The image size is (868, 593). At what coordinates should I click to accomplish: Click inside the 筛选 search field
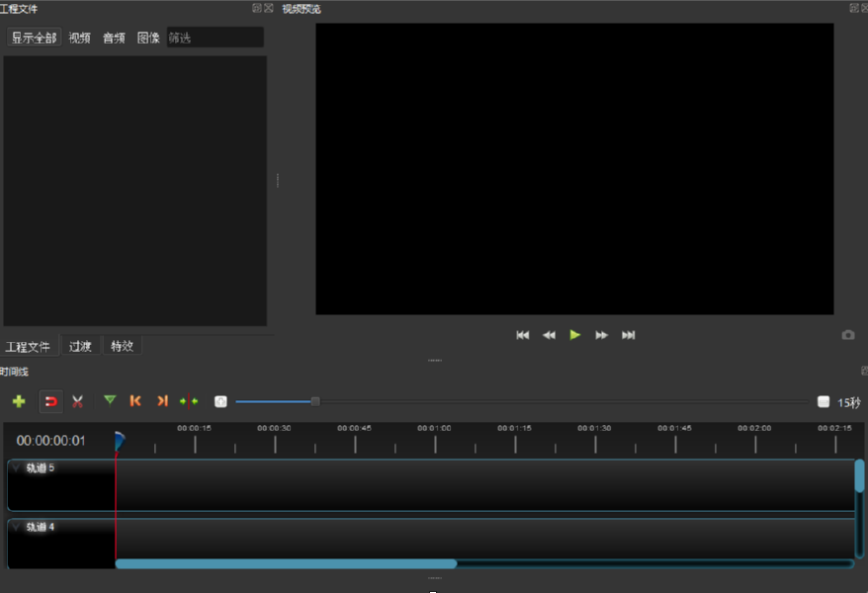point(214,37)
